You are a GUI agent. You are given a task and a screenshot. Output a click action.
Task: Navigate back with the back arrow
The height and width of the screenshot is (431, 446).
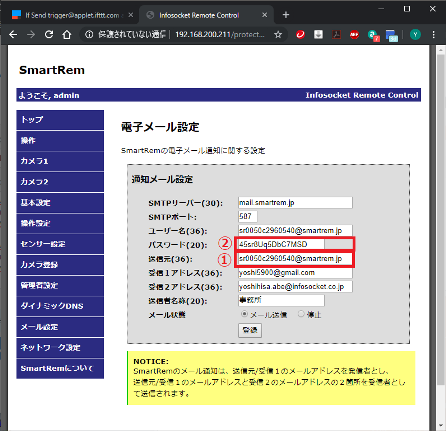(13, 34)
